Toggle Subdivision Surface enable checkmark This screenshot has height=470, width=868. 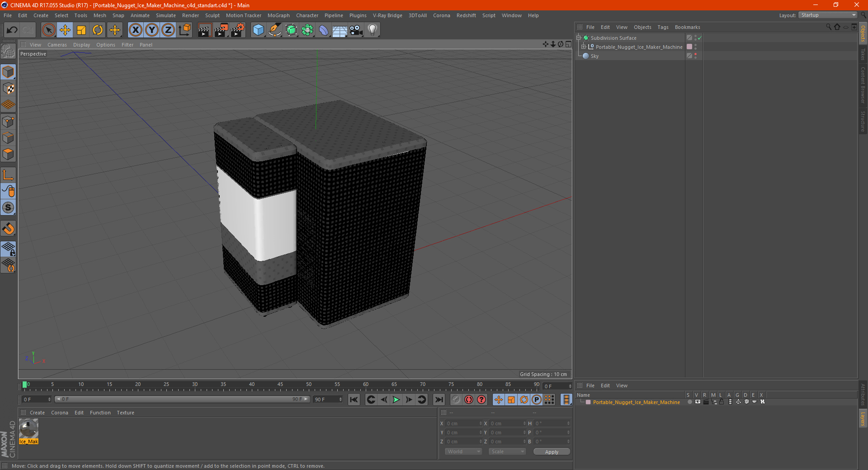tap(700, 38)
